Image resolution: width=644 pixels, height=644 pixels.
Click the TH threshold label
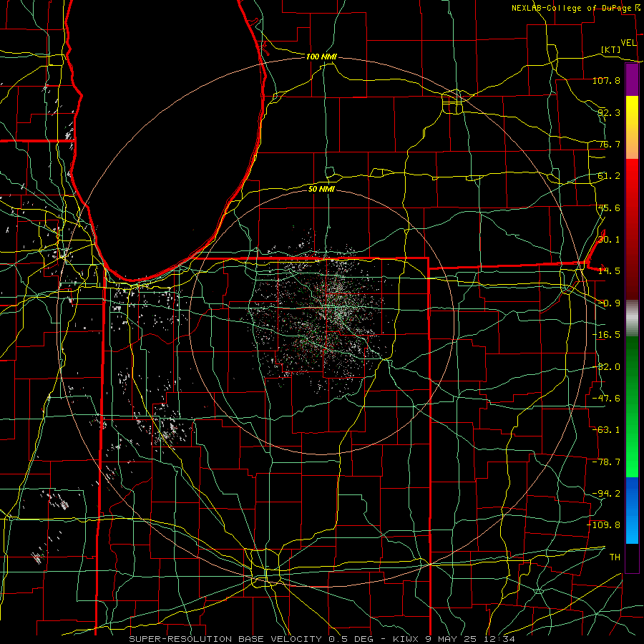coord(615,557)
